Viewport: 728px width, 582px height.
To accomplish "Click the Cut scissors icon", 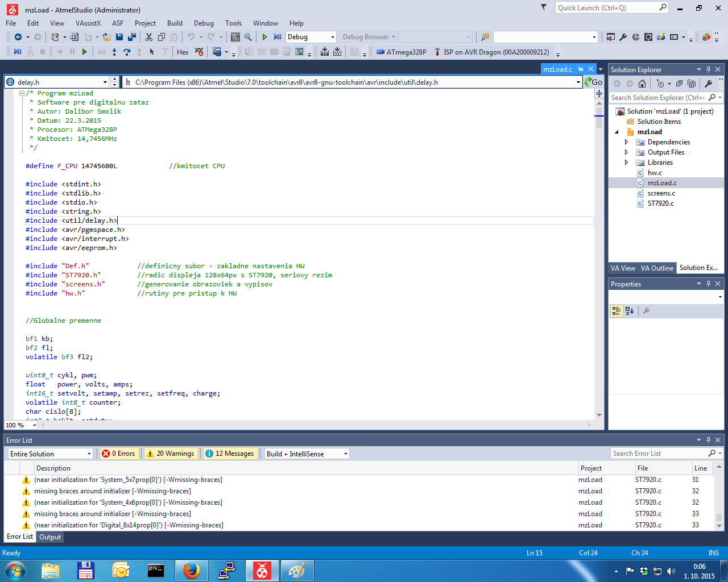I will [x=149, y=37].
